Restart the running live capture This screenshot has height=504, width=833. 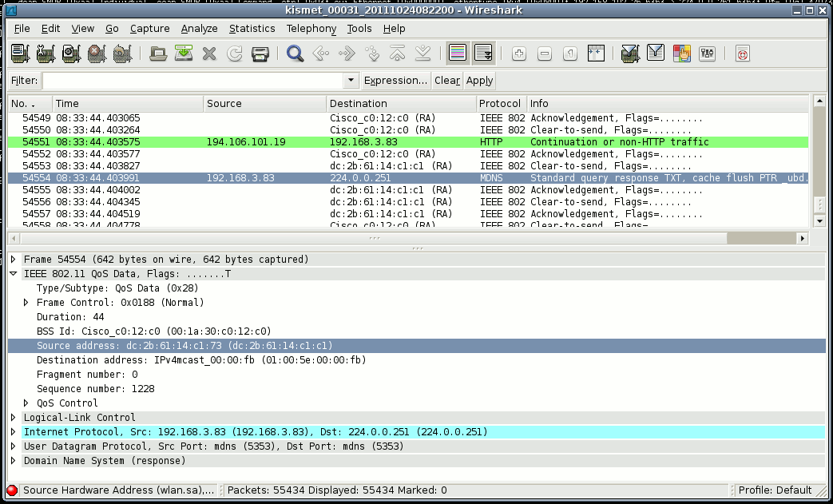(122, 54)
